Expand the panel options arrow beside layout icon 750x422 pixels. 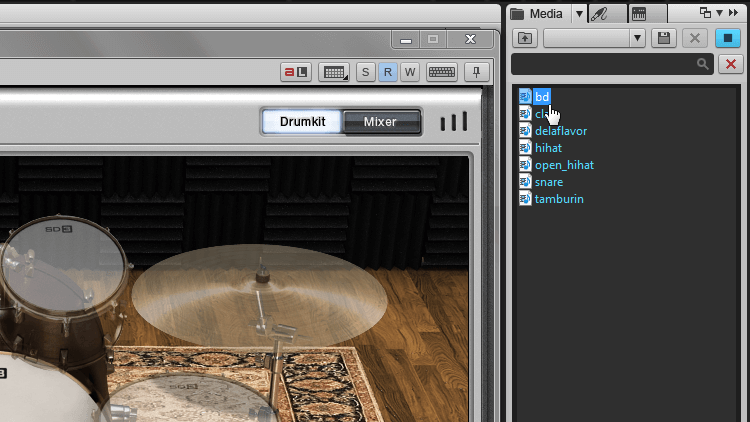[x=719, y=13]
